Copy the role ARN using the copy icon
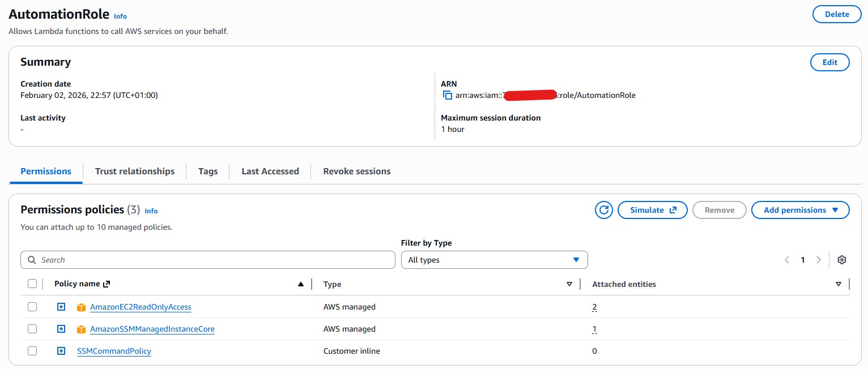868x369 pixels. click(447, 95)
